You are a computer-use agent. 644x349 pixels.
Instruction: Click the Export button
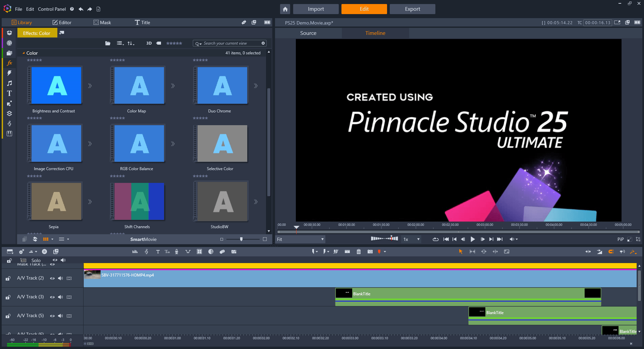(412, 9)
